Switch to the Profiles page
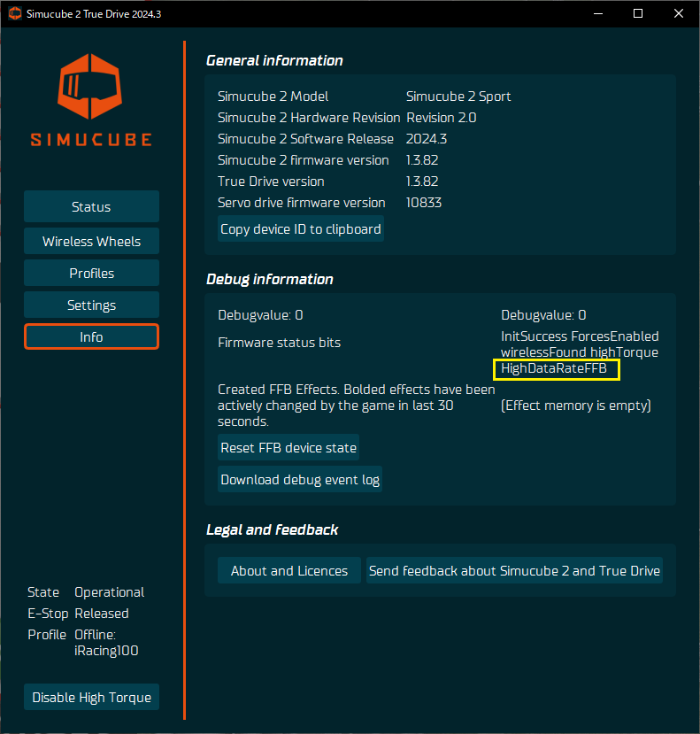 [91, 273]
